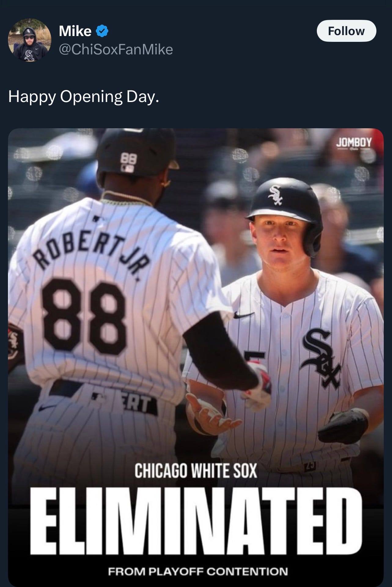Click the ELIMINATED headline in the image
The image size is (392, 587).
tap(196, 524)
